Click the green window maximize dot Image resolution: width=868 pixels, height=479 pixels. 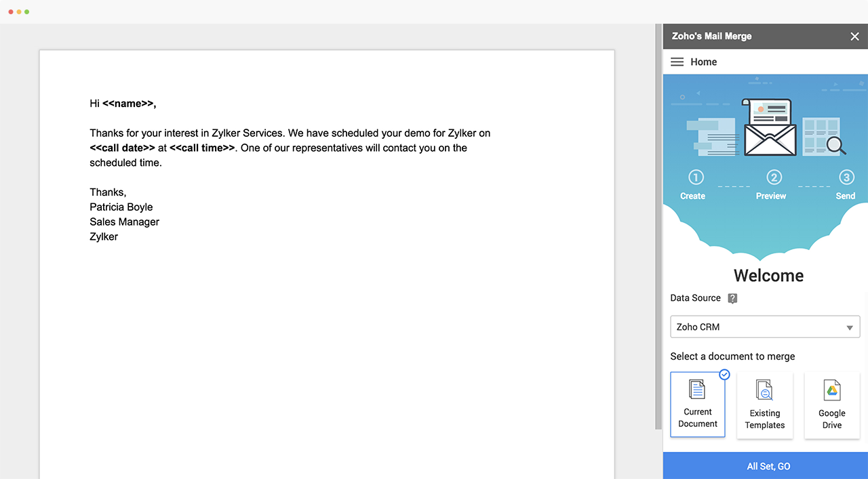click(27, 12)
